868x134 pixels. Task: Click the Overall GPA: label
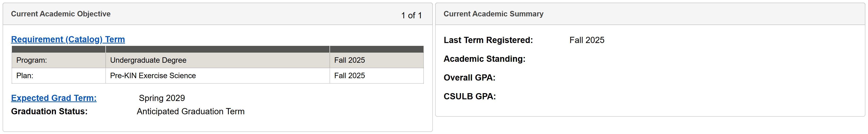coord(469,78)
